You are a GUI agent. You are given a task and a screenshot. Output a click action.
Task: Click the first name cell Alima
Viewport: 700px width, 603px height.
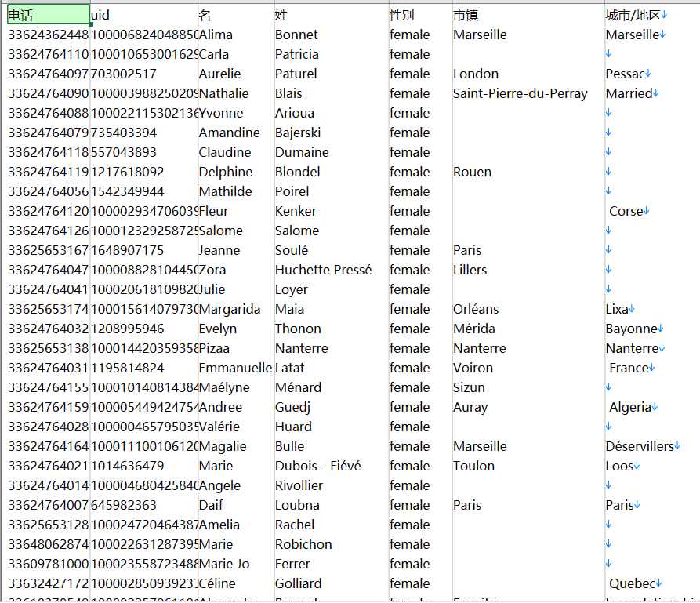(x=236, y=35)
